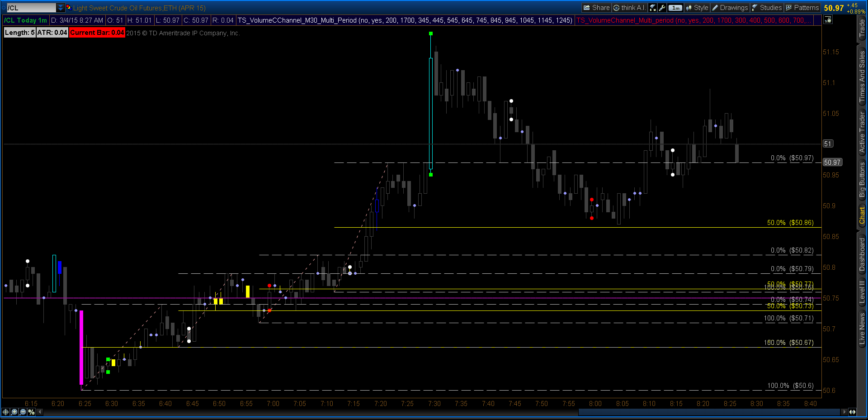
Task: Open the Drawings menu
Action: (x=730, y=8)
